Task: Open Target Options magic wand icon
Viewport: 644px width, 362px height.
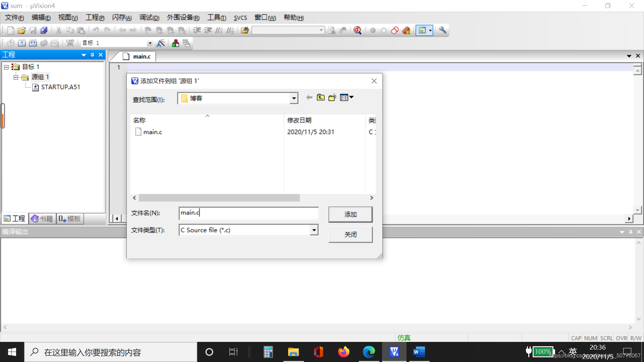Action: coord(161,43)
